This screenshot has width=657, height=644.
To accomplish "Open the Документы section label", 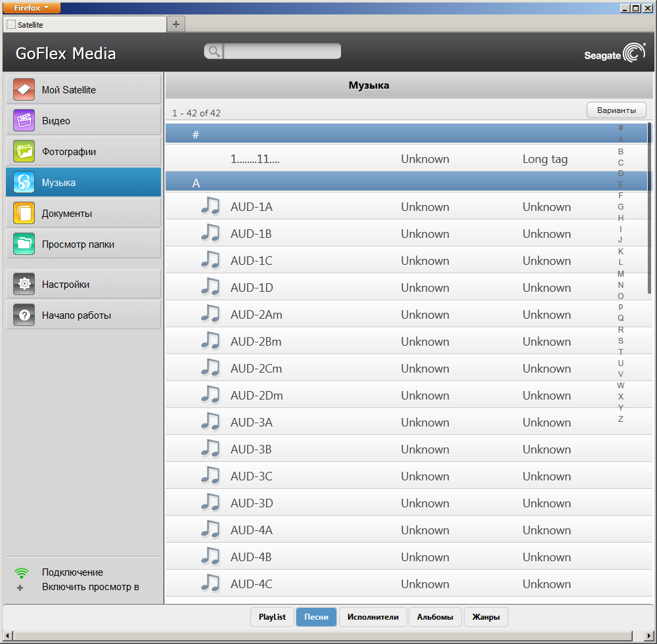I will coord(67,214).
